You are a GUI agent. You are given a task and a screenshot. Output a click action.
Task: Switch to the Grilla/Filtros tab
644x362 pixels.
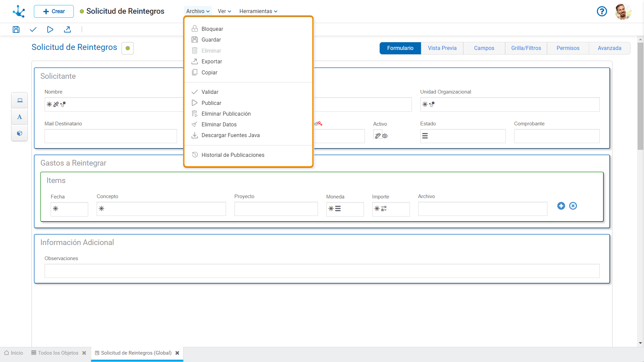pyautogui.click(x=526, y=48)
